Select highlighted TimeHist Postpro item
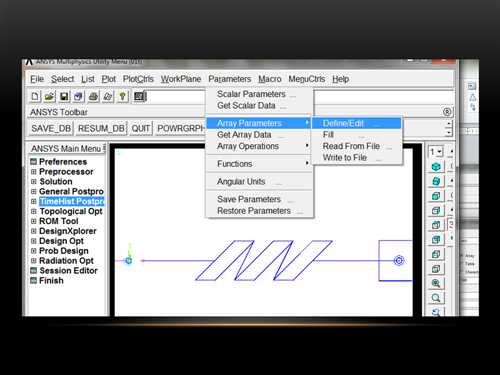Image resolution: width=500 pixels, height=375 pixels. click(72, 201)
